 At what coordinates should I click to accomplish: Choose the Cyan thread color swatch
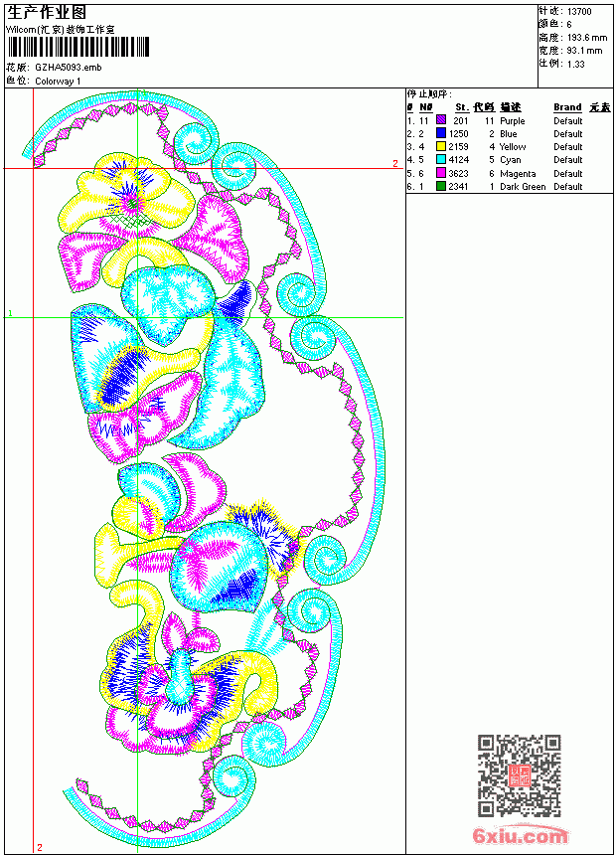[441, 159]
